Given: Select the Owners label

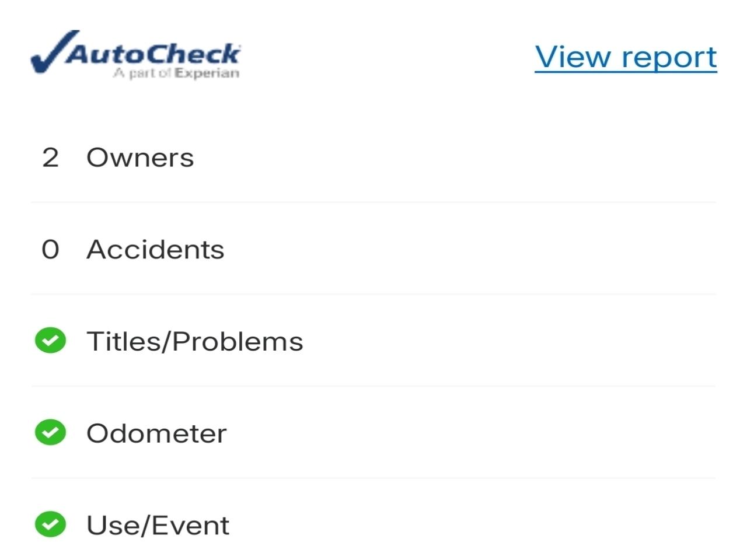Looking at the screenshot, I should click(140, 157).
